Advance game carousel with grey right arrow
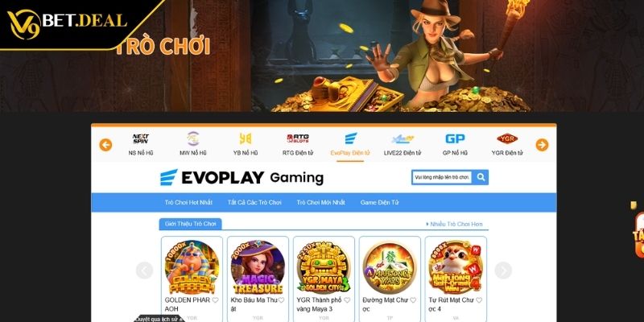This screenshot has height=322, width=644. pyautogui.click(x=503, y=270)
